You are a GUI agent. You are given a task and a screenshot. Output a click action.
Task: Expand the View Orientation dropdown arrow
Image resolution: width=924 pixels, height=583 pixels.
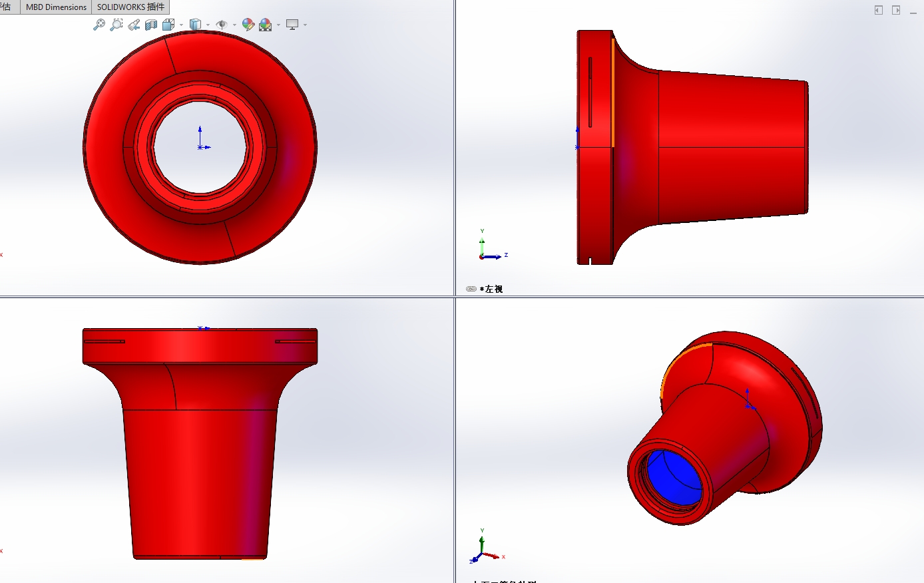pos(181,25)
